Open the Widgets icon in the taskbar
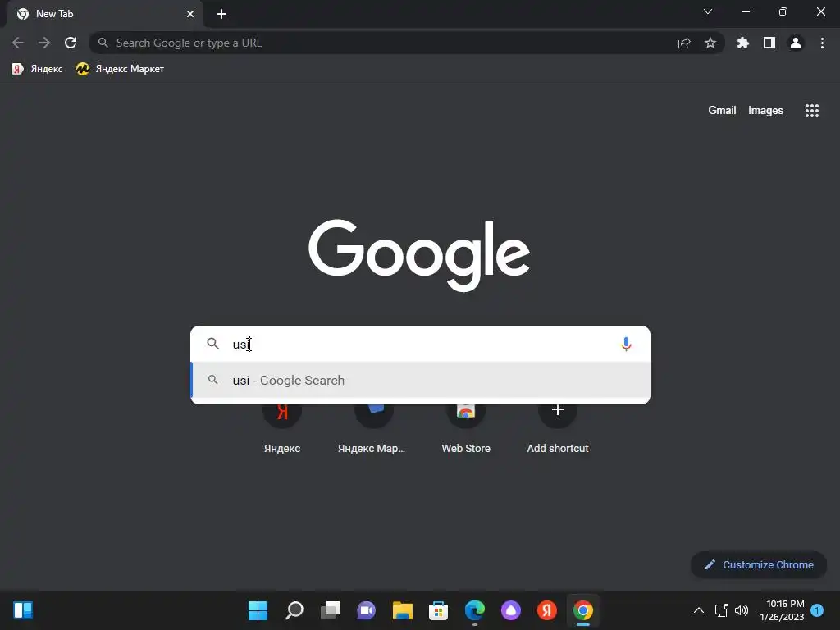The width and height of the screenshot is (840, 630). point(23,610)
